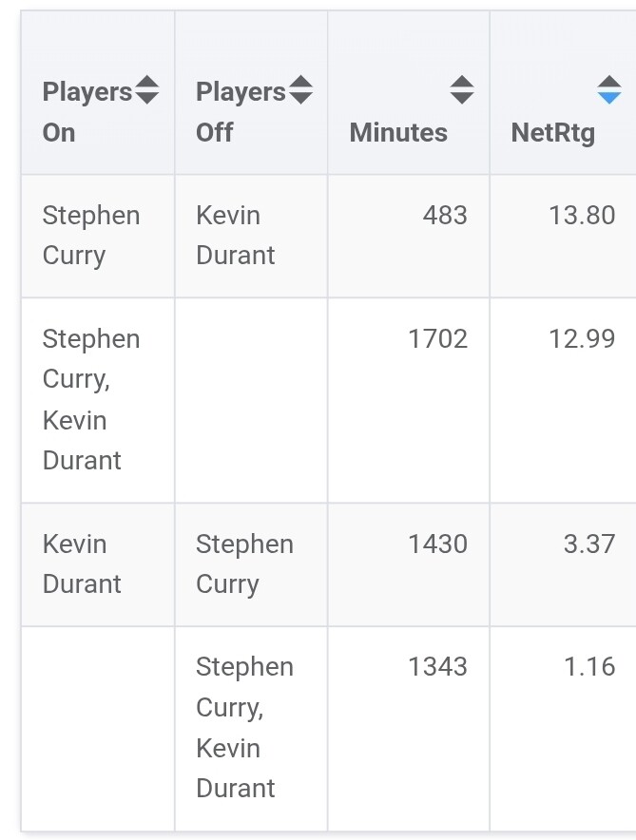Screen dimensions: 636x840
Task: Select the 1343 minutes cell
Action: pyautogui.click(x=437, y=667)
